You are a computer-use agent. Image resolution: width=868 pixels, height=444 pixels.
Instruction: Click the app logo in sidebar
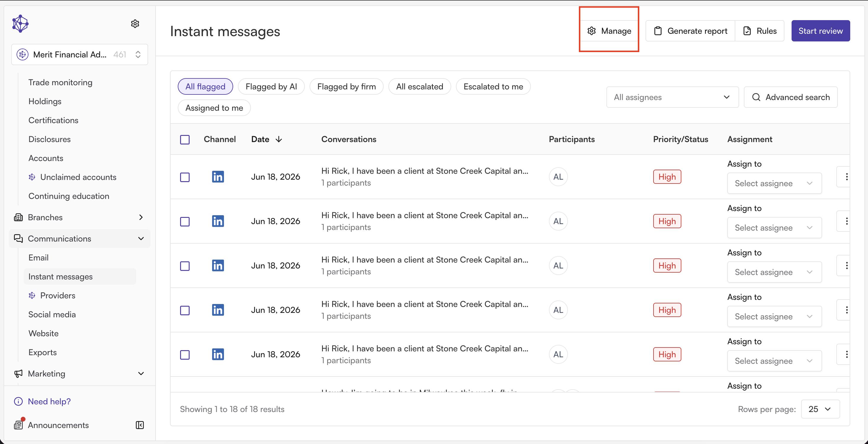[20, 24]
